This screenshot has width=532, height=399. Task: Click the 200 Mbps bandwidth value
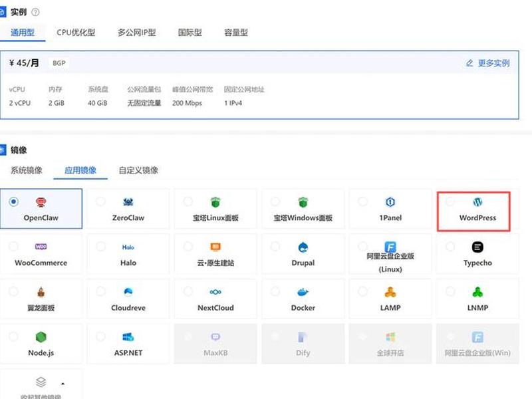coord(187,103)
